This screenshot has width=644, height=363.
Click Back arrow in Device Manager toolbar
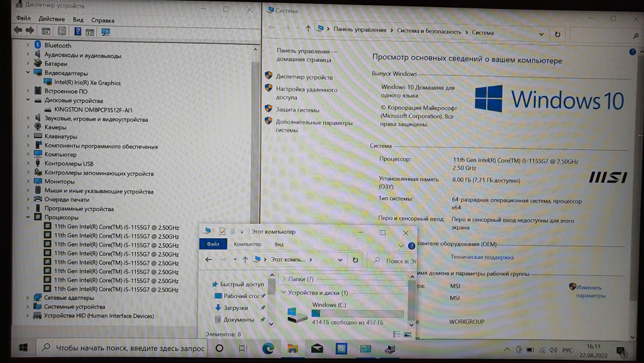point(17,30)
